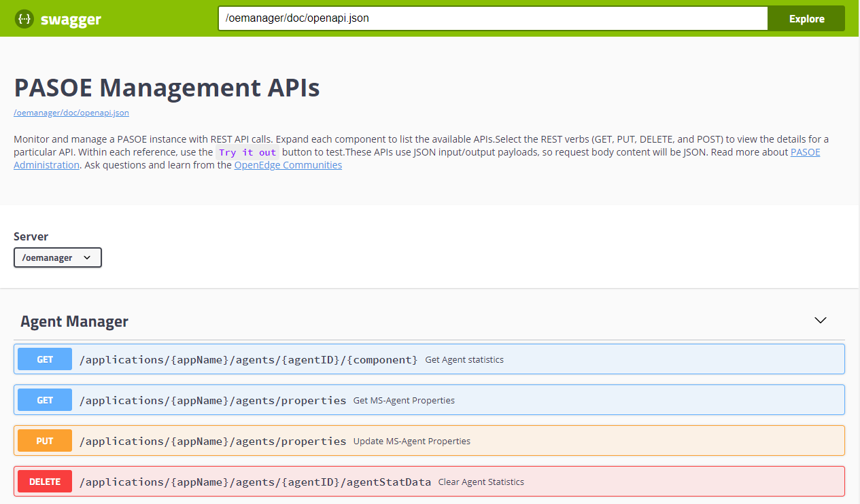Click the swagger wordmark text
This screenshot has height=504, width=860.
pos(70,20)
